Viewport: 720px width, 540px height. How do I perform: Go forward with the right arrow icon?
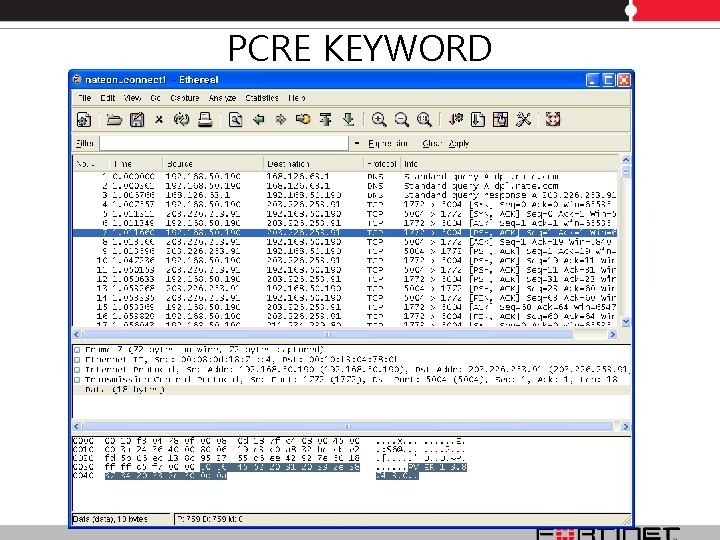[281, 120]
